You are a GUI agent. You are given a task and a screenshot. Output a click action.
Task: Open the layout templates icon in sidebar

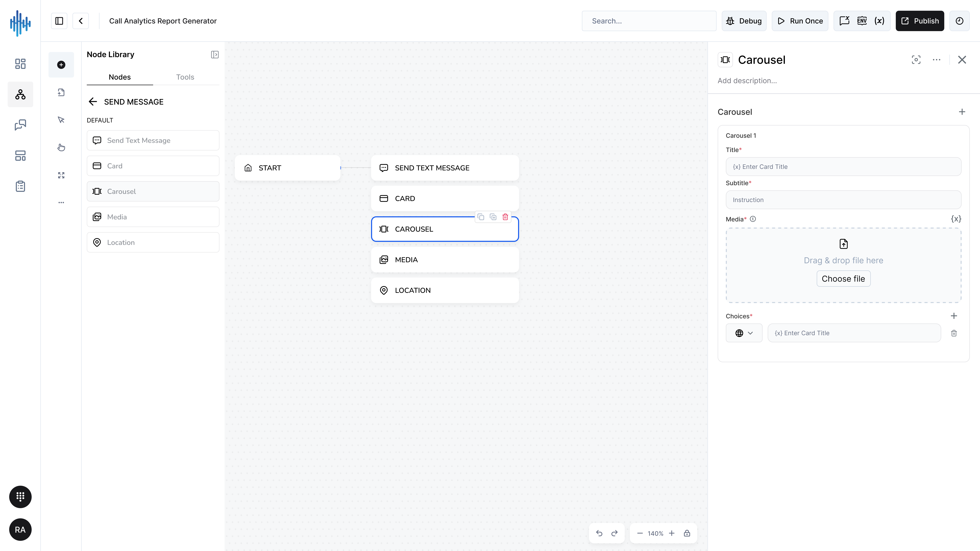point(20,156)
